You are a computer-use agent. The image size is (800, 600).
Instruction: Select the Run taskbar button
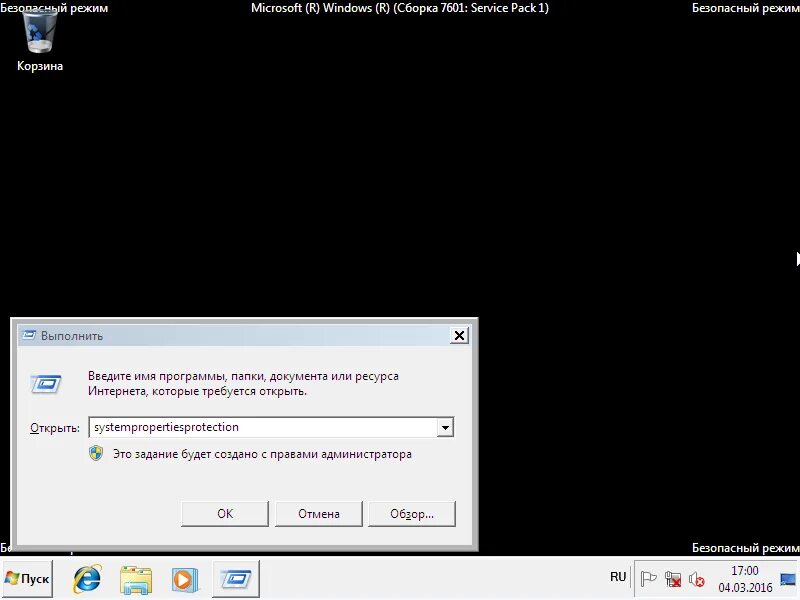236,579
